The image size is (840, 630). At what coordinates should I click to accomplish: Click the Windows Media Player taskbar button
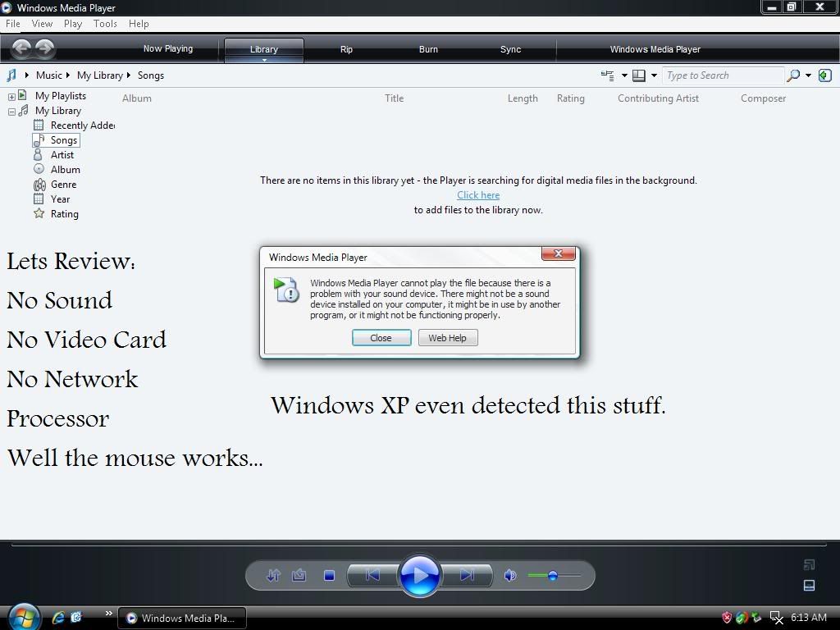[x=182, y=618]
